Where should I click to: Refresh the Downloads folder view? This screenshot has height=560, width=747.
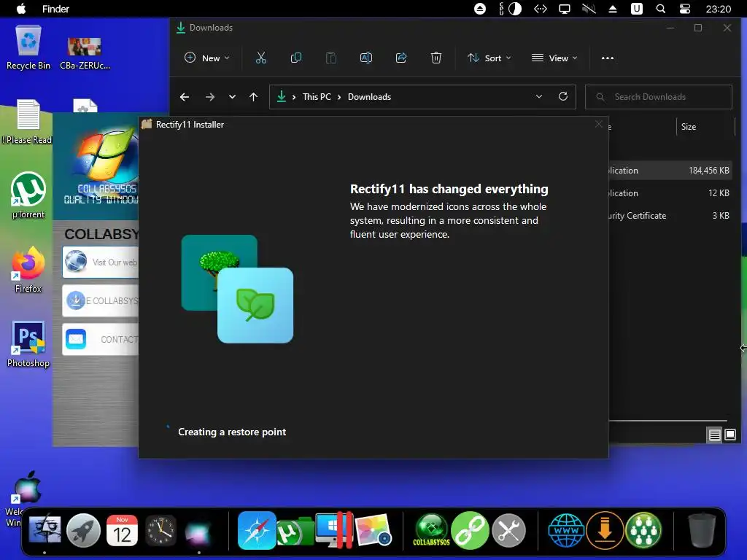(563, 97)
